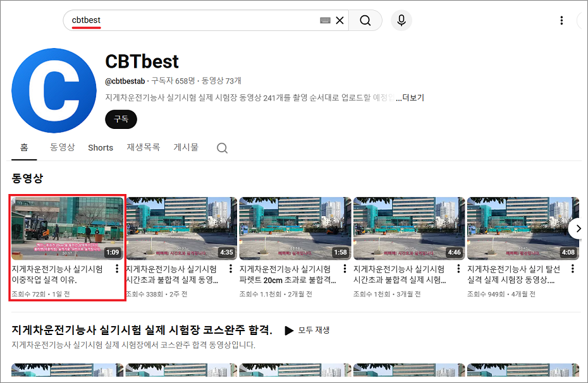Switch to the 동영상 tab
The width and height of the screenshot is (588, 383).
coord(62,148)
